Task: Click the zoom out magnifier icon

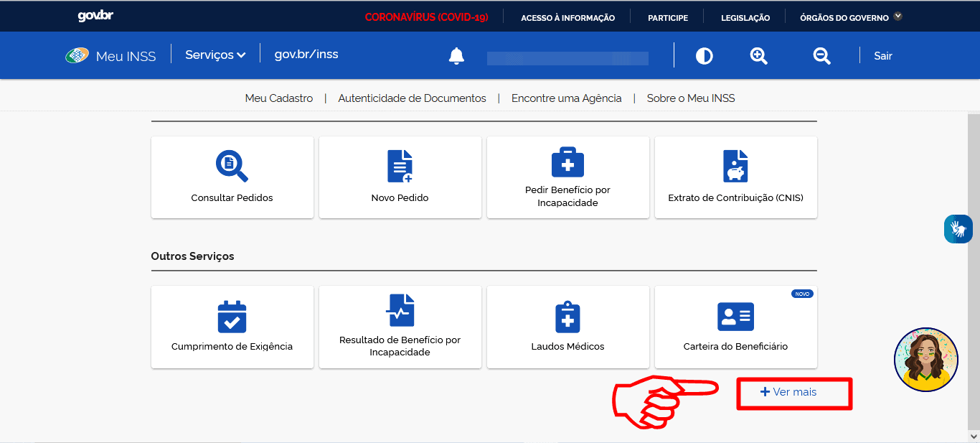Action: [822, 56]
